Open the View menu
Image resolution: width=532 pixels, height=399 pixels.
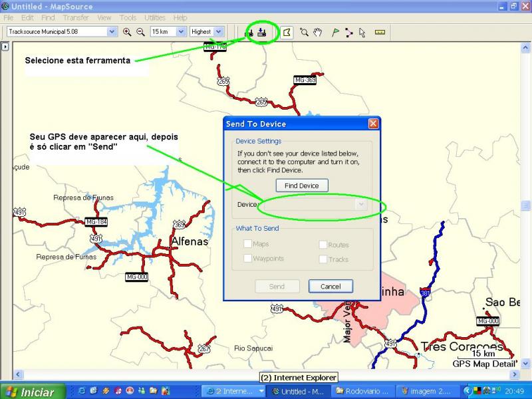point(104,18)
